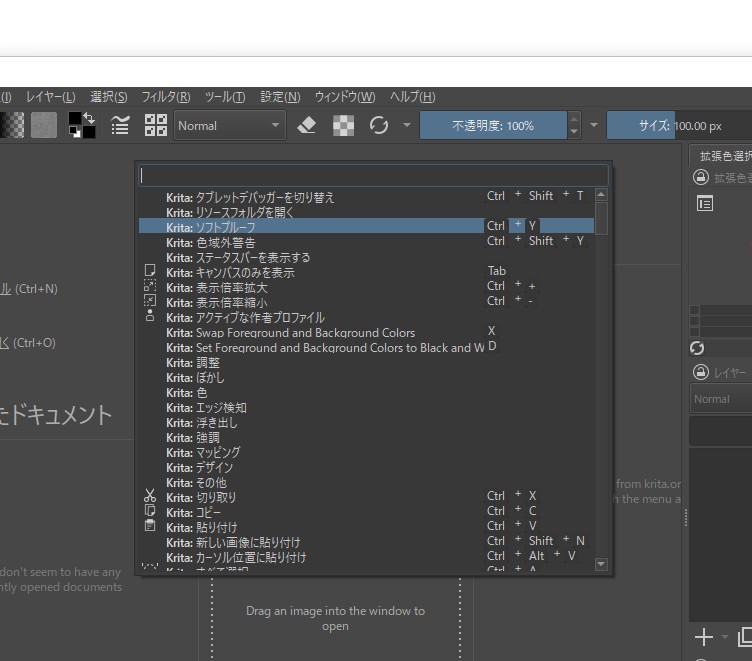
Task: Click the black foreground color square
Action: tap(75, 119)
